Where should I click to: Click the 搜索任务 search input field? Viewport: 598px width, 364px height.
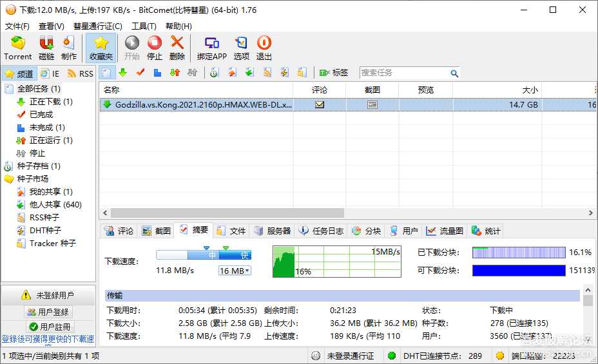pos(403,73)
